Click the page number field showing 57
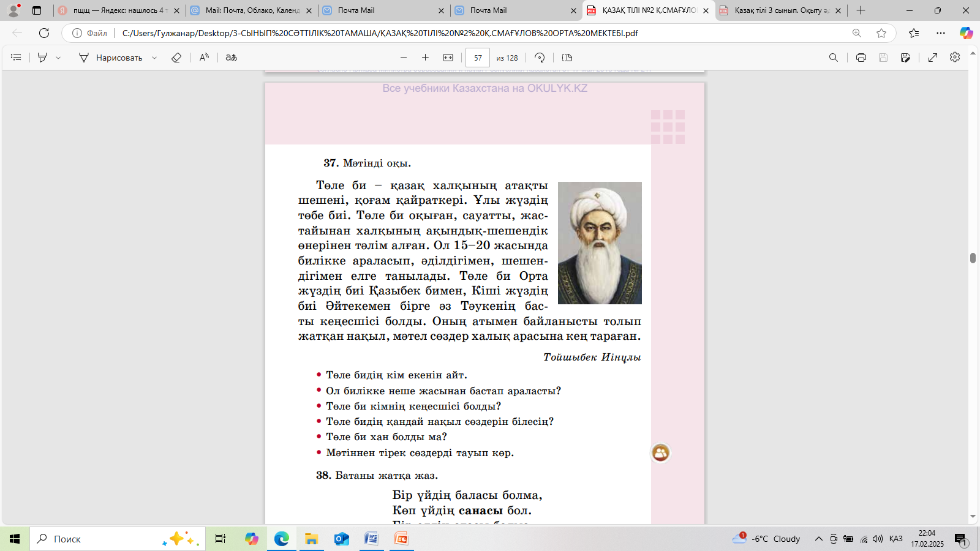Viewport: 980px width, 551px height. pyautogui.click(x=478, y=58)
